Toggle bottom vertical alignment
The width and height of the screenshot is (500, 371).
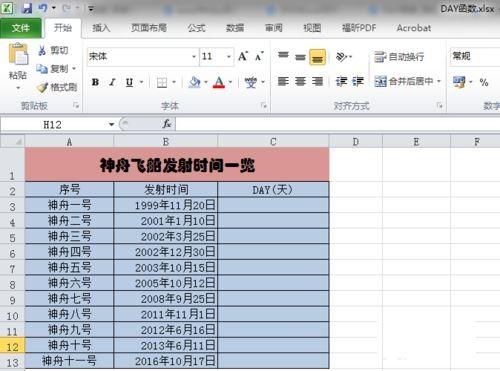tap(317, 56)
